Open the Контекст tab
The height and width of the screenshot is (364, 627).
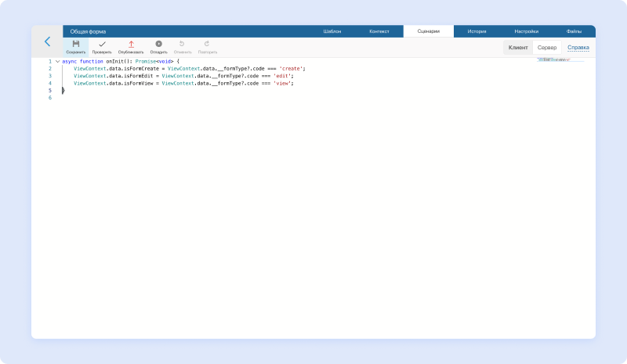pos(379,31)
